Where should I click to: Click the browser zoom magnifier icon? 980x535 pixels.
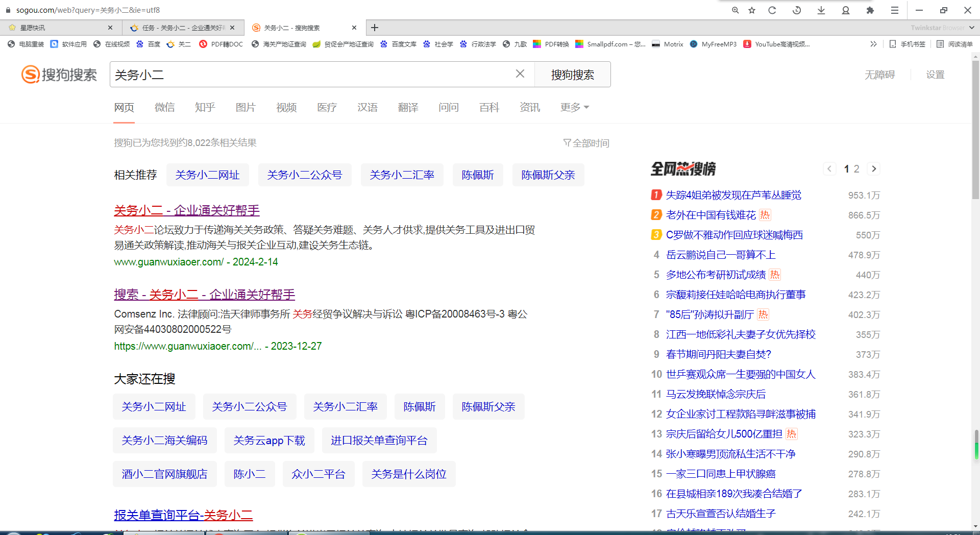pyautogui.click(x=735, y=10)
